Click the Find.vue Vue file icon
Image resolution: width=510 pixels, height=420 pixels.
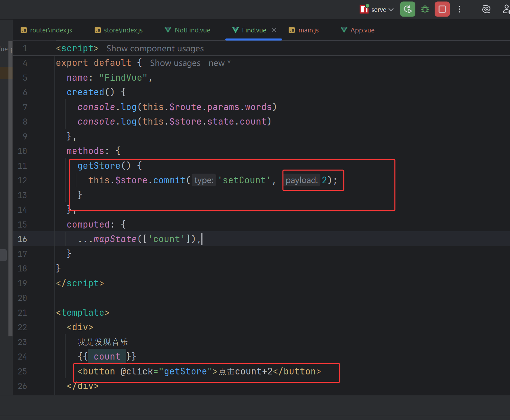pyautogui.click(x=236, y=30)
